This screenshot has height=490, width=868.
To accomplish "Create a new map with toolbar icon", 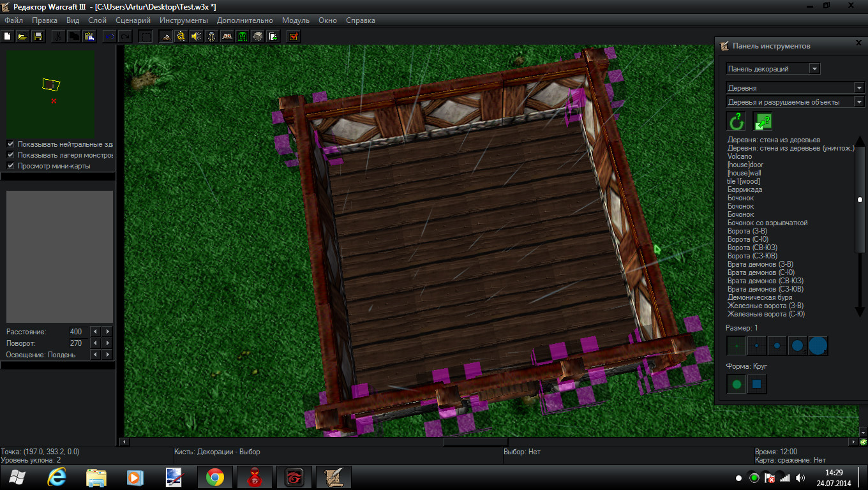I will click(x=8, y=36).
